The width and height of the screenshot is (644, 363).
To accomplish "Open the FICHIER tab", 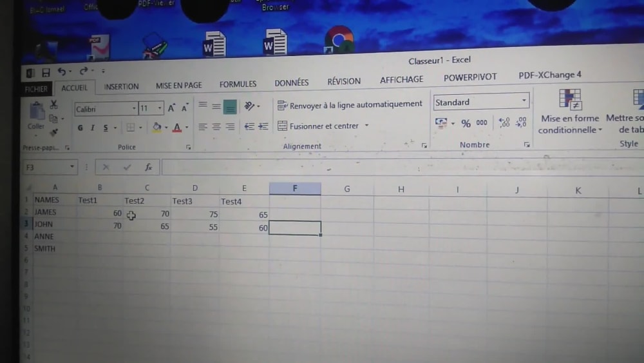I will pos(36,89).
